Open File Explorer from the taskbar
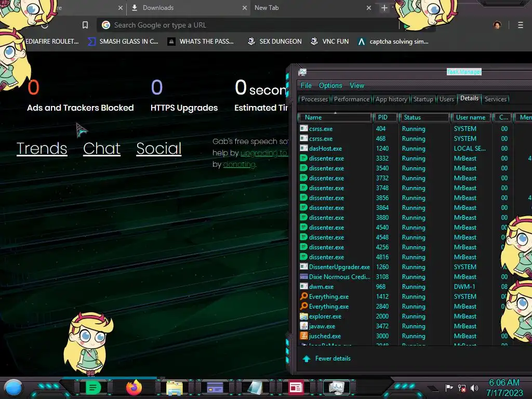532x399 pixels. (175, 388)
